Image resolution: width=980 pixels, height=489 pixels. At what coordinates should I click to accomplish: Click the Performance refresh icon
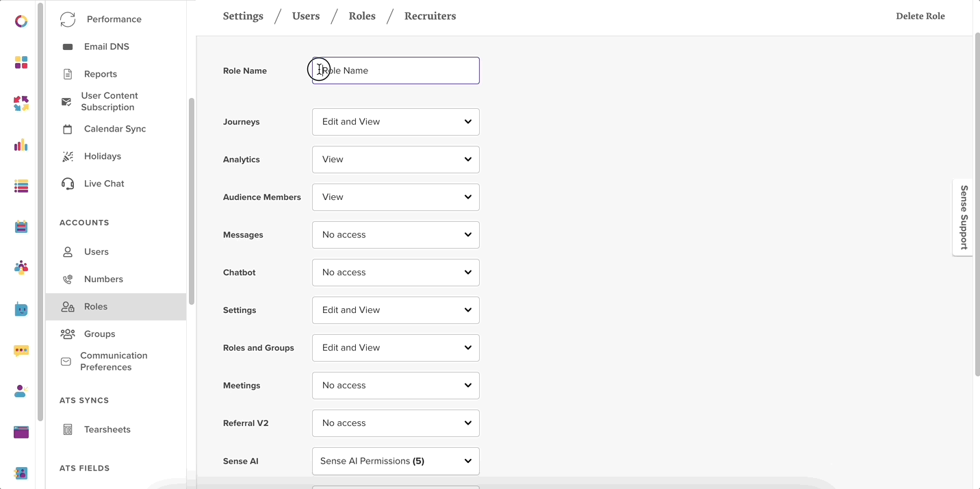[68, 19]
